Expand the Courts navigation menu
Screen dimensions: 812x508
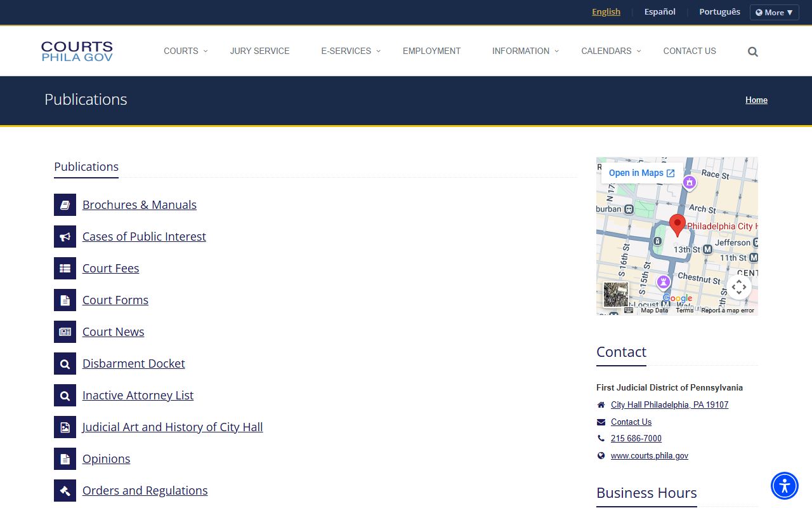click(185, 51)
